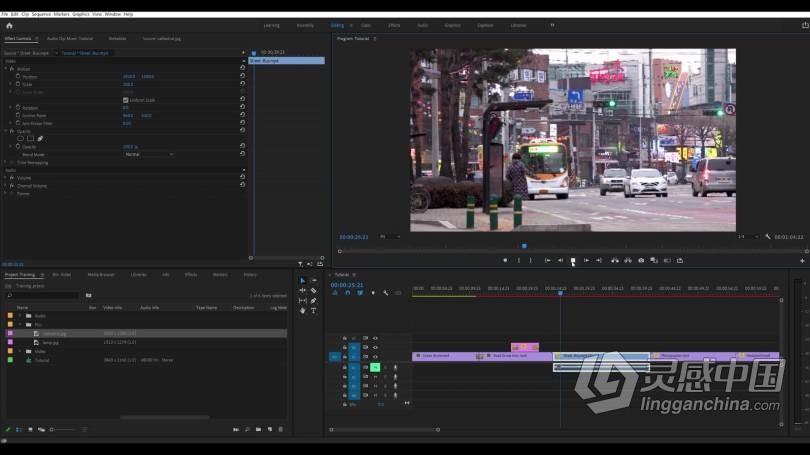Toggle Opacity animation stopwatch
Image resolution: width=810 pixels, height=455 pixels.
[x=18, y=147]
